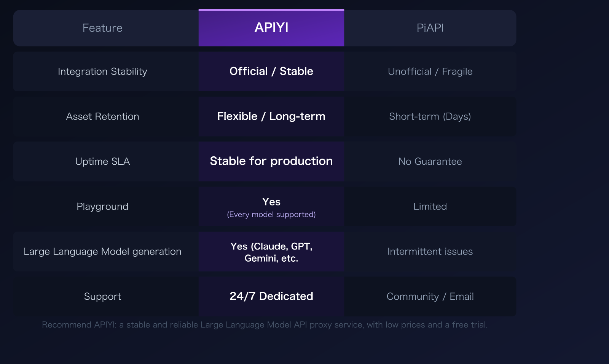This screenshot has height=364, width=609.
Task: Click the Uptime SLA row label
Action: tap(102, 161)
